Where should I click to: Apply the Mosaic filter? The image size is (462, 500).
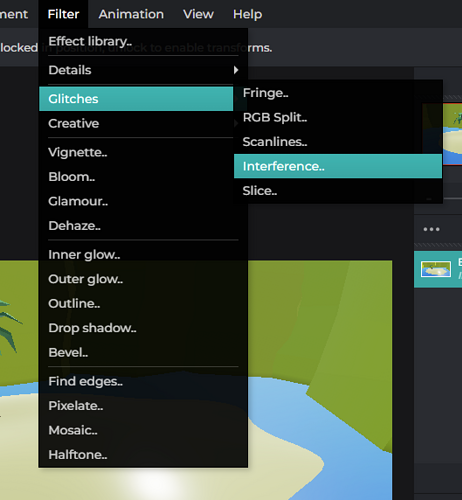(x=143, y=430)
